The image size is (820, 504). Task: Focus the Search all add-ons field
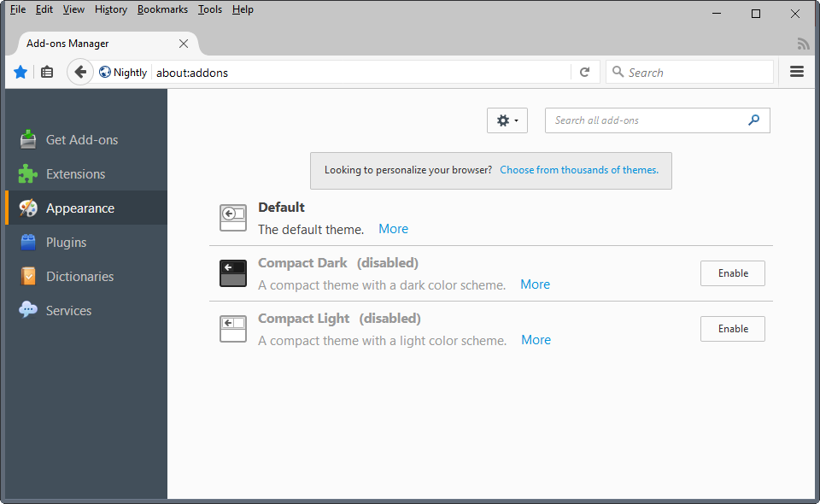tap(658, 120)
